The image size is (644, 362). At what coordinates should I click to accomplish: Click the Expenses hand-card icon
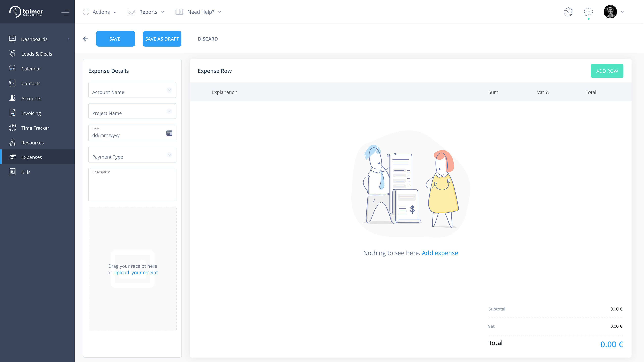point(13,157)
